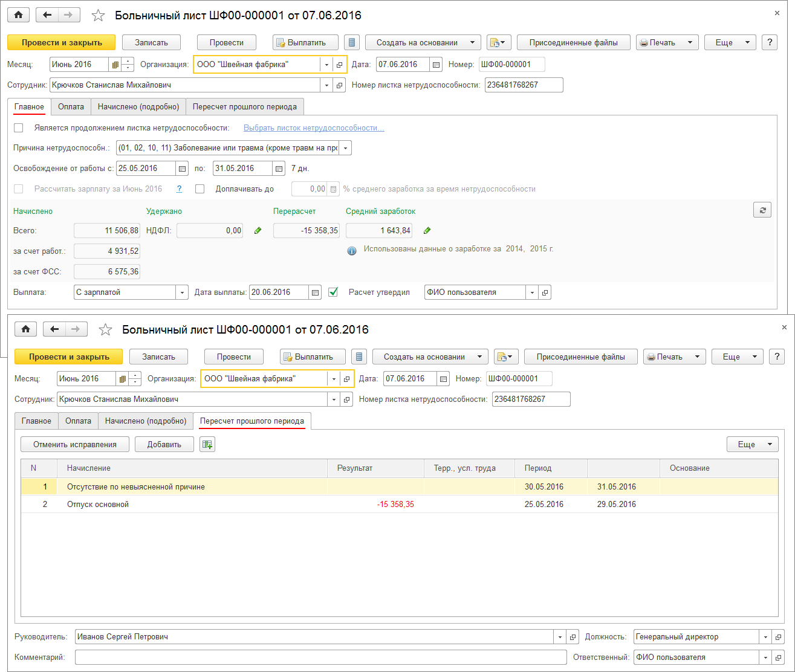This screenshot has width=795, height=672.
Task: Expand the 'Создать на основании' menu in the upper toolbar
Action: point(423,42)
